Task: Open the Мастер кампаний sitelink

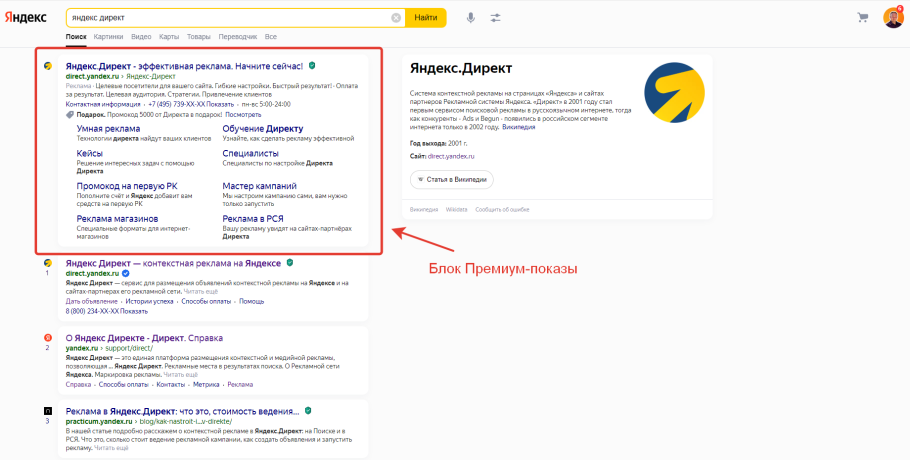Action: tap(259, 186)
